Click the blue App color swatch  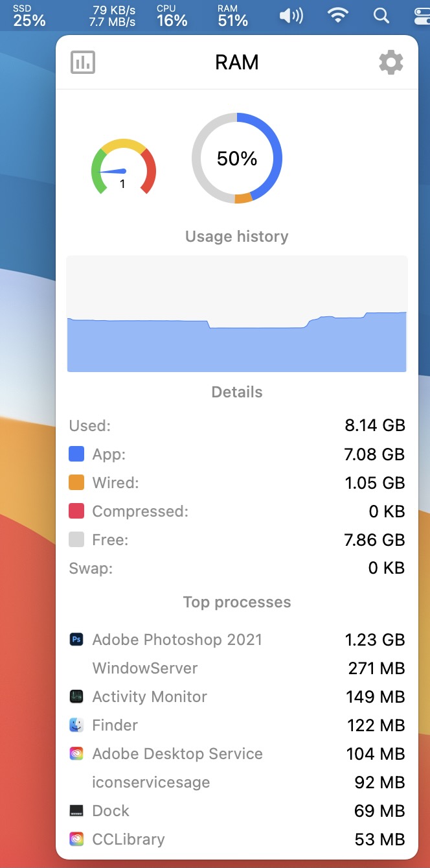coord(76,454)
